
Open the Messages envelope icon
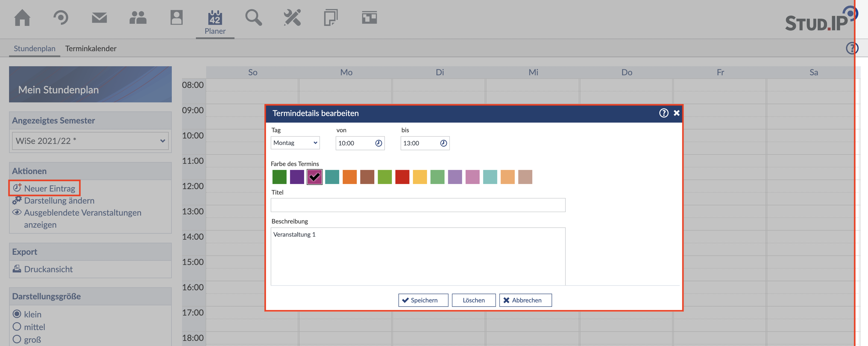99,17
